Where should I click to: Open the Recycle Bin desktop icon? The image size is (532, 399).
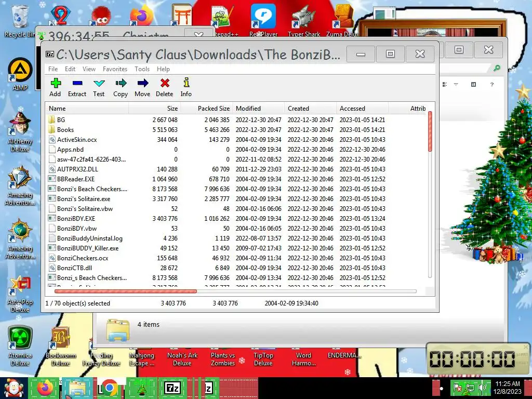tap(20, 21)
